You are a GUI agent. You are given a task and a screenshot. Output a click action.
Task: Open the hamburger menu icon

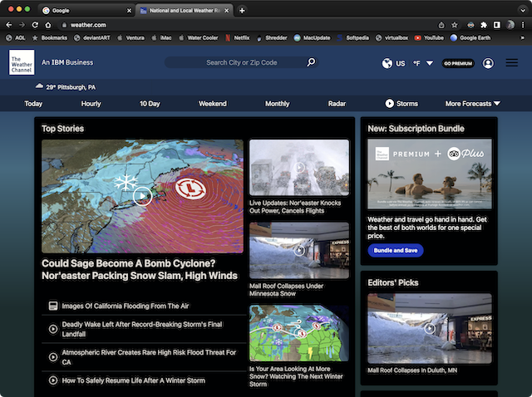pos(512,63)
